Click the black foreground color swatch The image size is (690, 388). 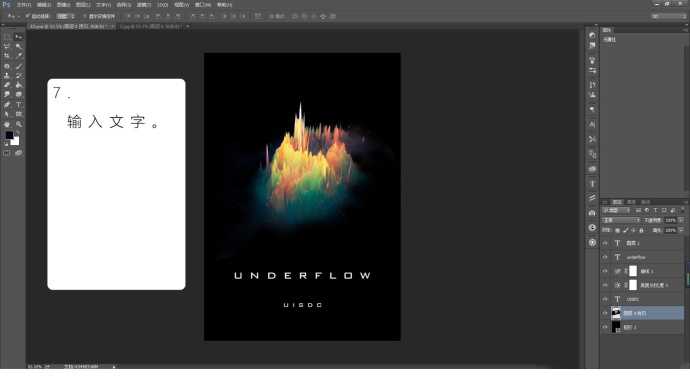pos(9,135)
